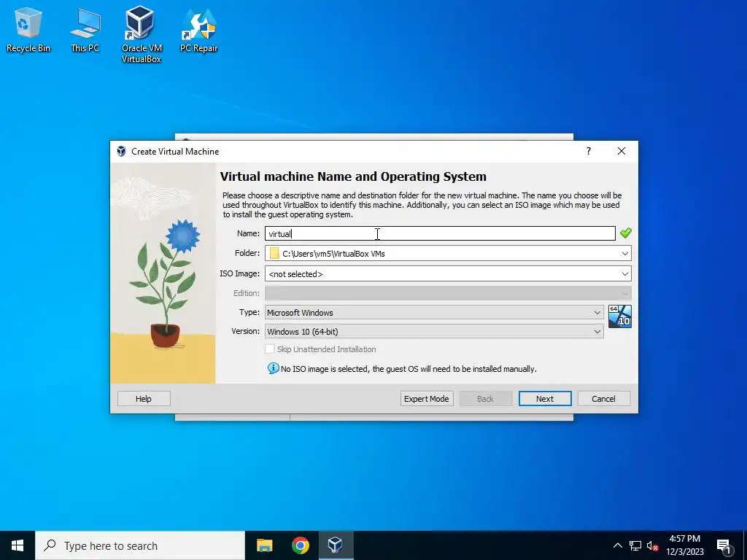Select This PC desktop icon
The image size is (747, 560).
[x=85, y=30]
